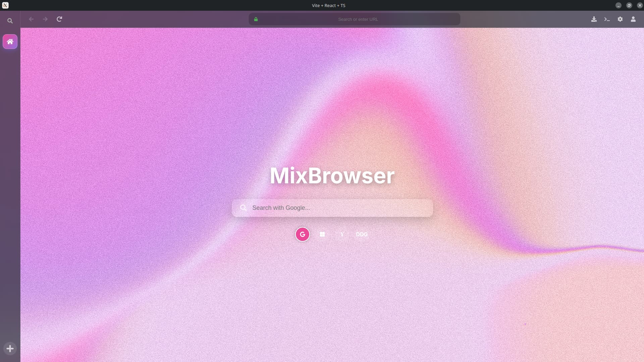Select the DDG search engine
Viewport: 644px width, 362px height.
point(362,234)
